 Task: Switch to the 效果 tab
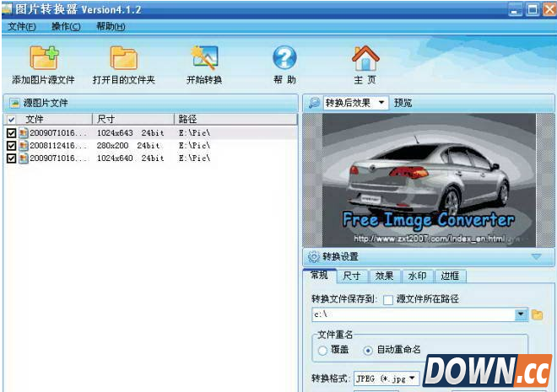[385, 276]
